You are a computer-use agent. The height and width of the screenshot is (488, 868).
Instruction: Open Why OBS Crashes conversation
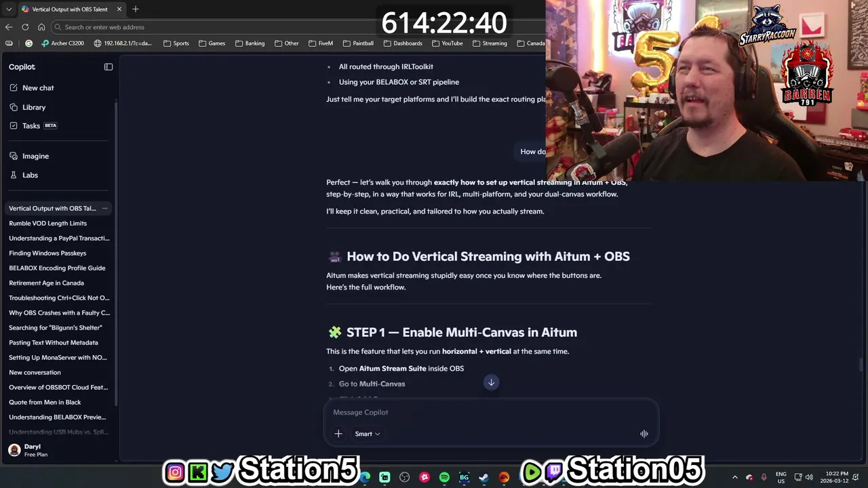tap(59, 312)
